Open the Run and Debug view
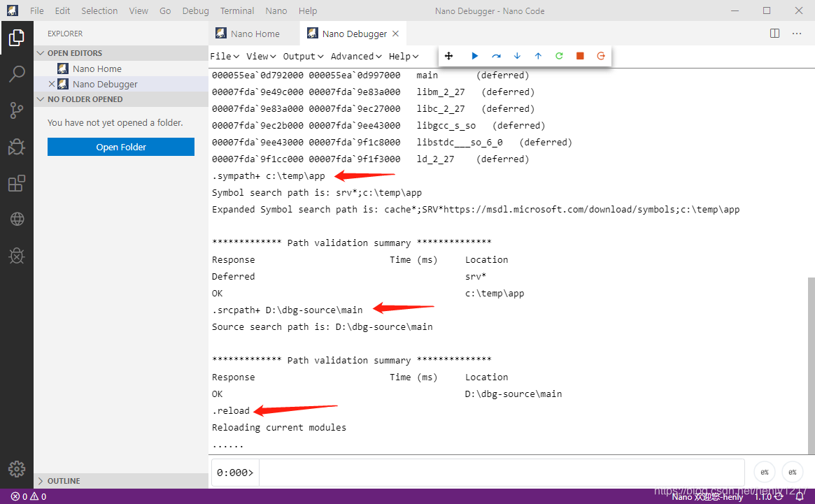The height and width of the screenshot is (504, 815). [x=17, y=147]
